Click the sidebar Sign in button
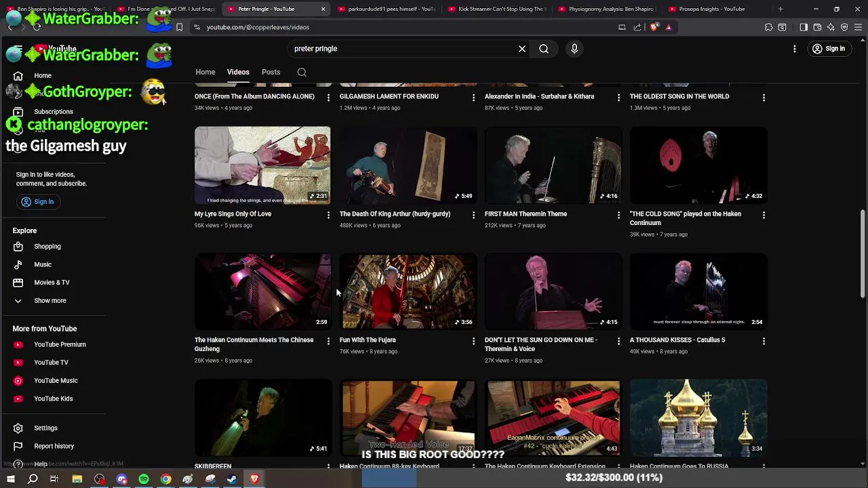Image resolution: width=868 pixels, height=488 pixels. pyautogui.click(x=37, y=201)
